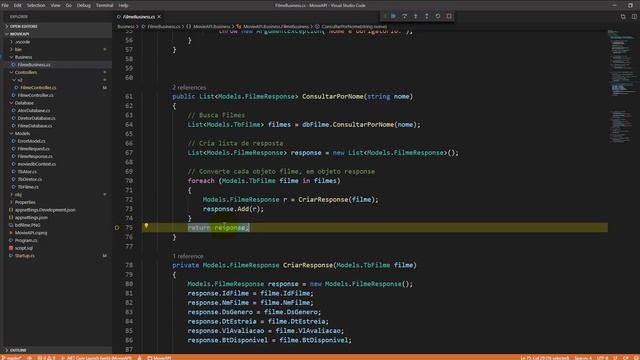
Task: Click the split editor icon
Action: click(634, 17)
